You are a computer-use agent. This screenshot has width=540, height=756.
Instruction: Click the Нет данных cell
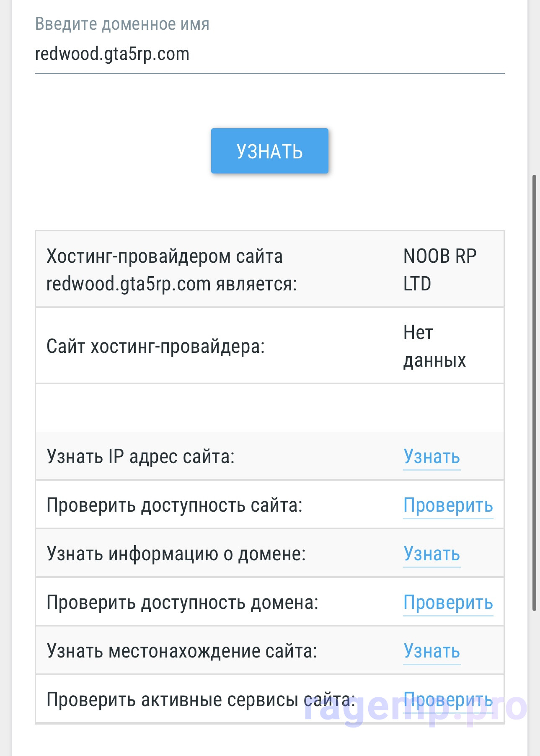click(x=434, y=346)
